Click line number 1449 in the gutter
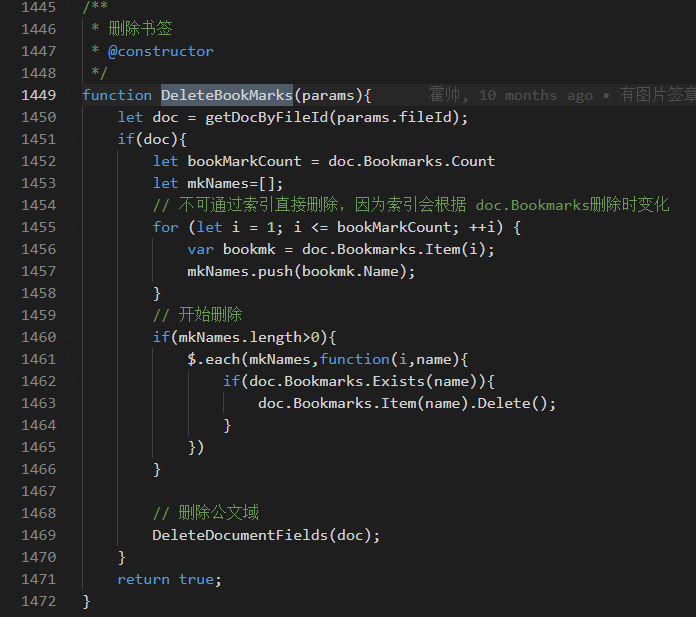The height and width of the screenshot is (617, 696). [x=39, y=95]
